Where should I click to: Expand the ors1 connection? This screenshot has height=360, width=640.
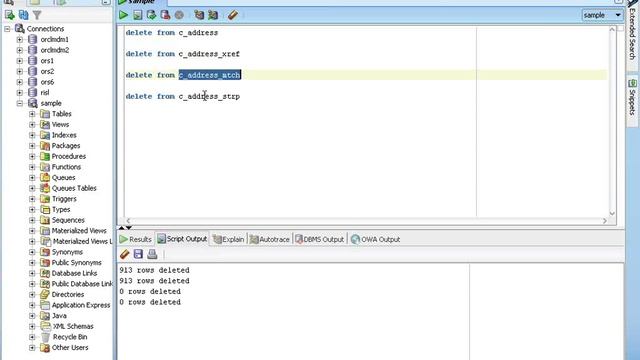[20, 61]
